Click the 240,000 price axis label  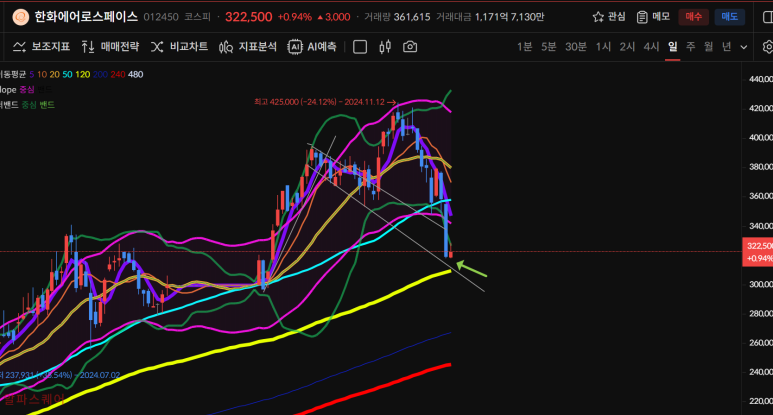click(x=761, y=372)
